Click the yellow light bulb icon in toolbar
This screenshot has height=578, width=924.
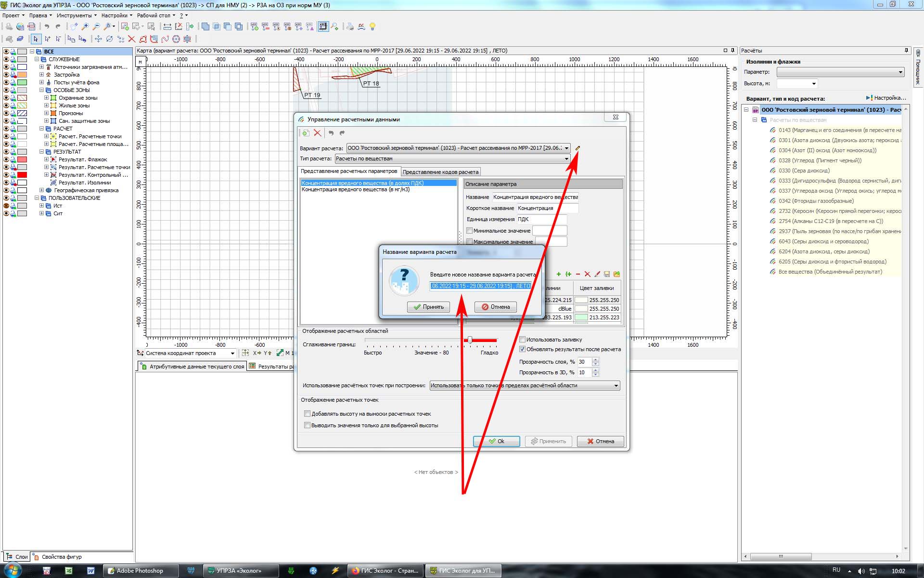[372, 26]
